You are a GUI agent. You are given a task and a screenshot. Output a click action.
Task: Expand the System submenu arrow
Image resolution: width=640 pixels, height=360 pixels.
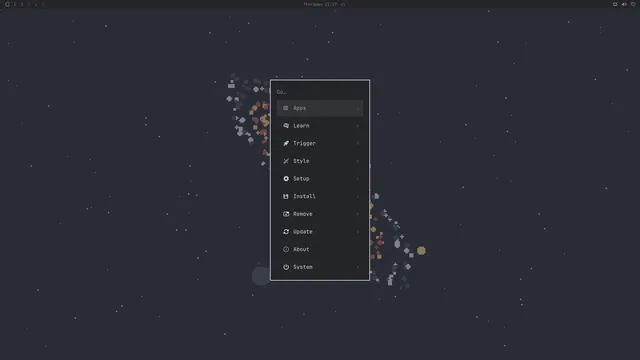click(x=358, y=267)
